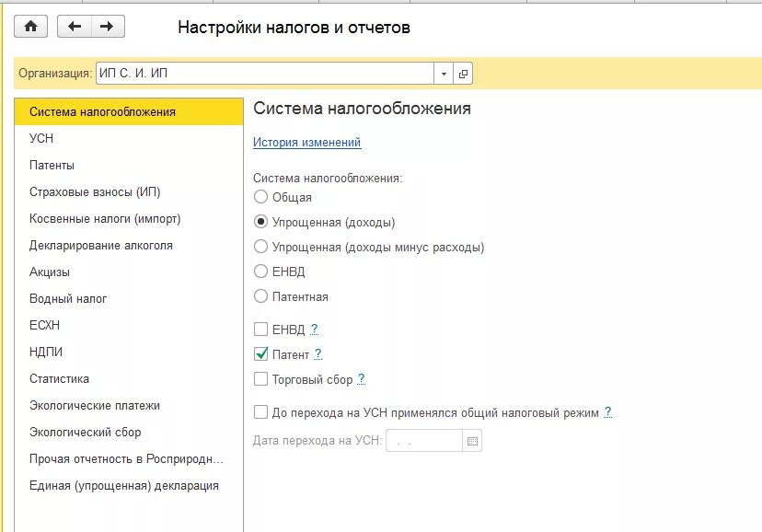The width and height of the screenshot is (762, 532).
Task: Open the ЕСХН section
Action: tap(129, 325)
